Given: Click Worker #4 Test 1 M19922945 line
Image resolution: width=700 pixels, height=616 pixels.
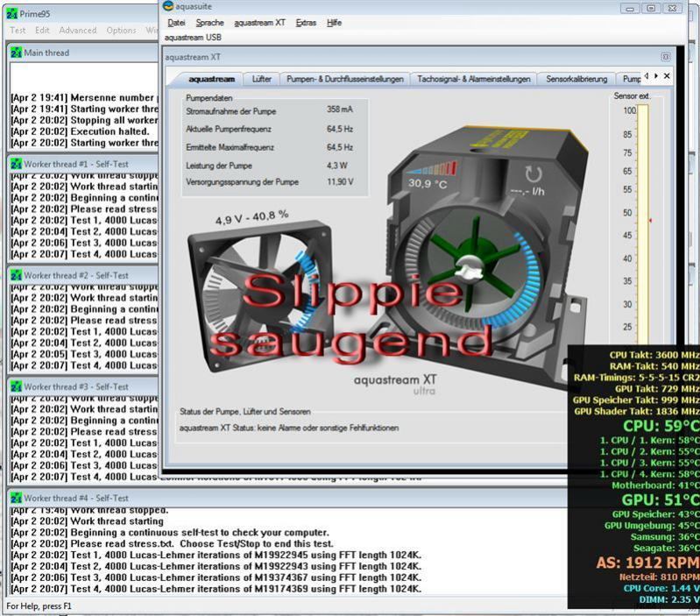Looking at the screenshot, I should (216, 556).
